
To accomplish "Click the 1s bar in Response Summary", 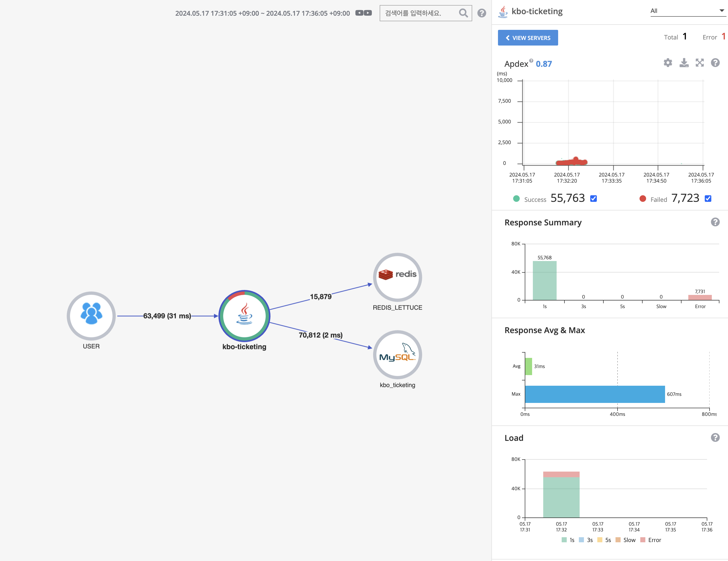I will click(x=544, y=280).
